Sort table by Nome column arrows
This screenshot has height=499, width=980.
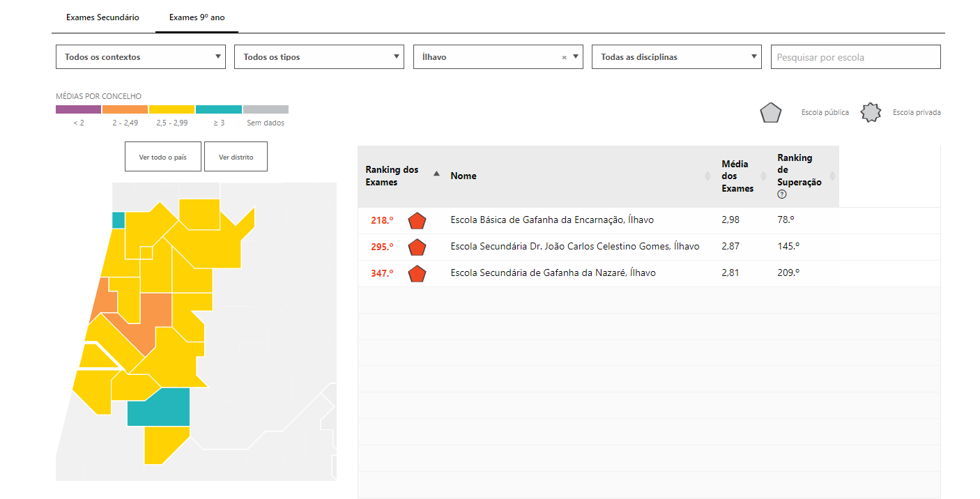point(707,176)
